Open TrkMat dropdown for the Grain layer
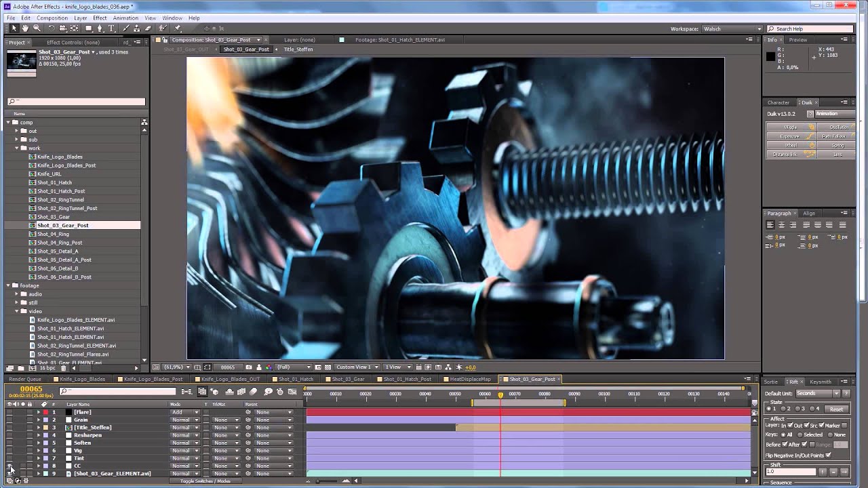This screenshot has height=488, width=868. tap(226, 420)
